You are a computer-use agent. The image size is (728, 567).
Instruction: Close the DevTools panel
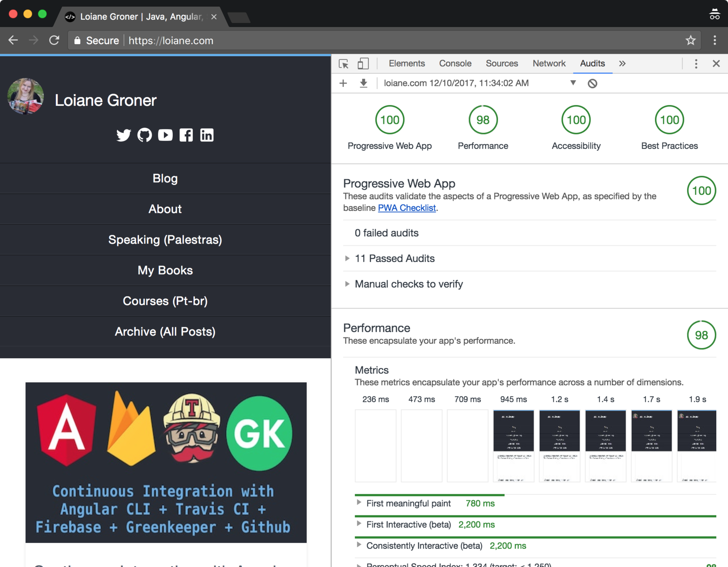[x=716, y=64]
